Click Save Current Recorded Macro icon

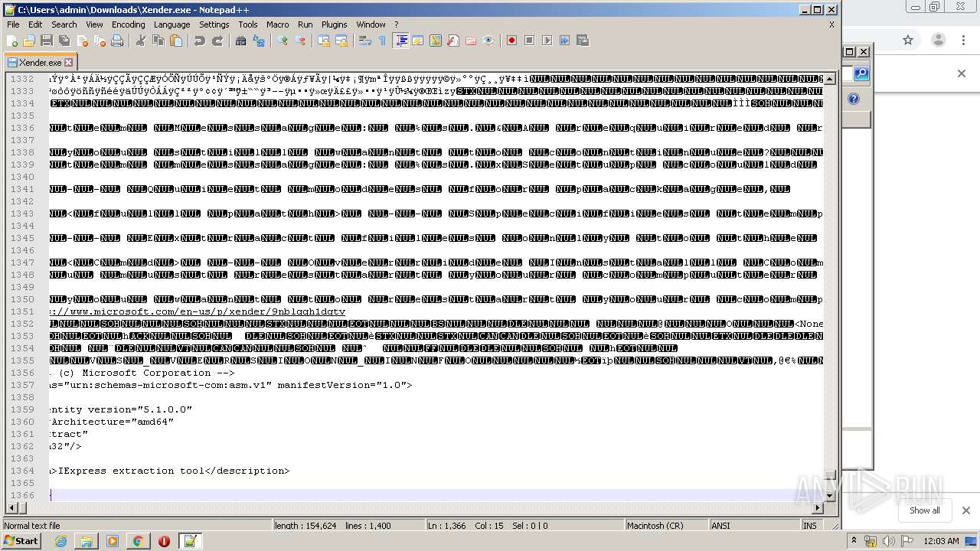coord(583,41)
